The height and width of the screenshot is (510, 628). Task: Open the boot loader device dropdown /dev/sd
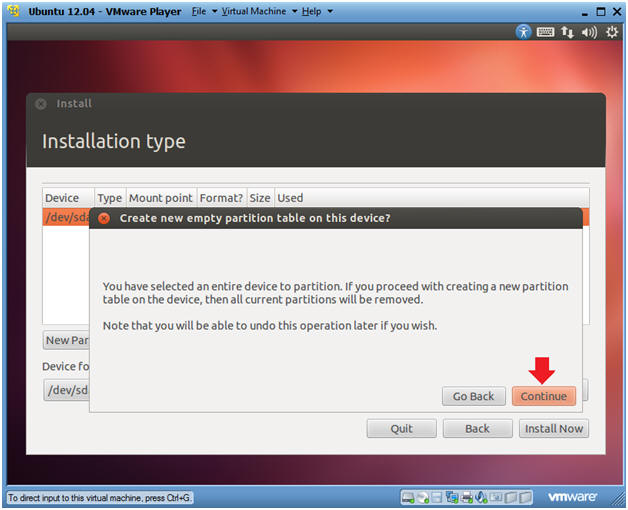[66, 389]
